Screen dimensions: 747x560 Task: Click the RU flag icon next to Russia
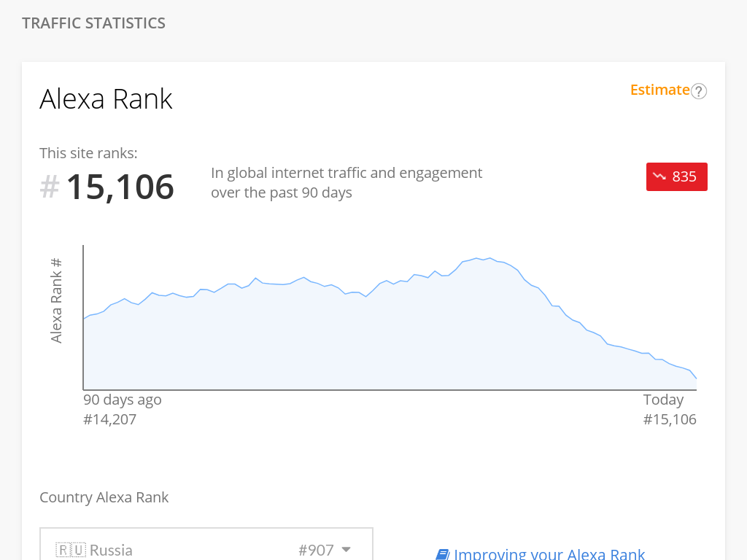71,550
